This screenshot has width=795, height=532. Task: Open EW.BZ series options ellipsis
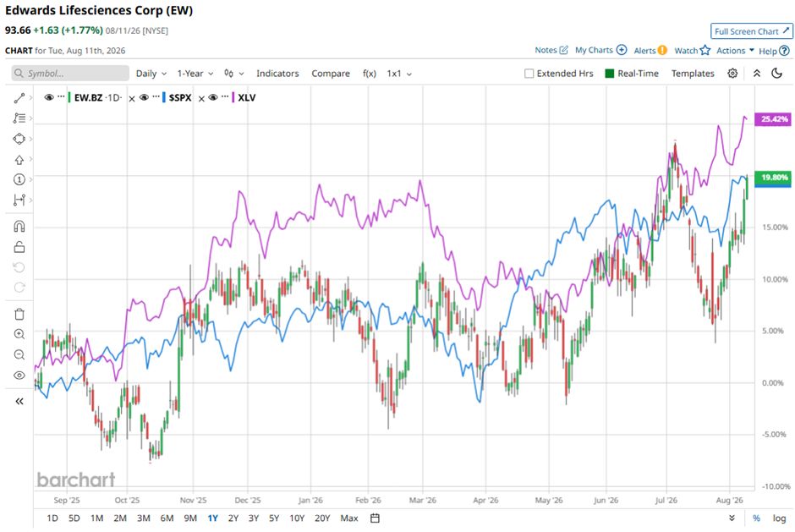(61, 97)
